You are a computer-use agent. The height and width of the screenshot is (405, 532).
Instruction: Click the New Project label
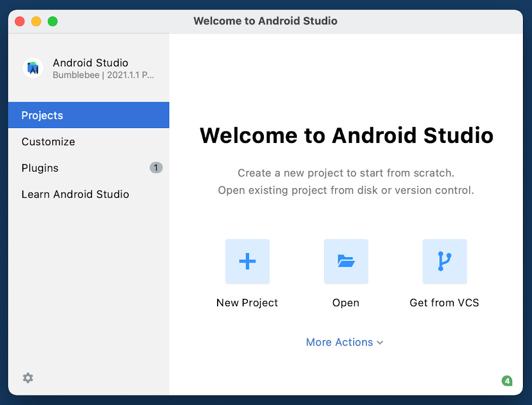(247, 302)
